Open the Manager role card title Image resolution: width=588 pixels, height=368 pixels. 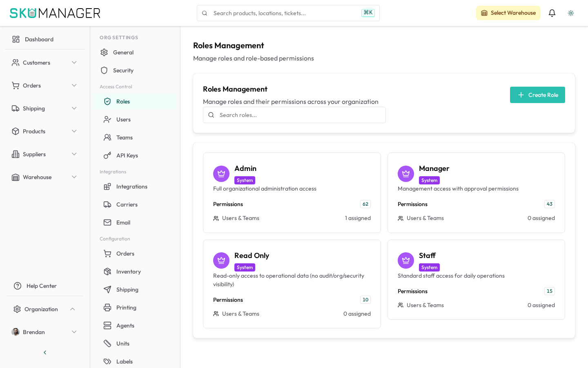click(x=434, y=168)
